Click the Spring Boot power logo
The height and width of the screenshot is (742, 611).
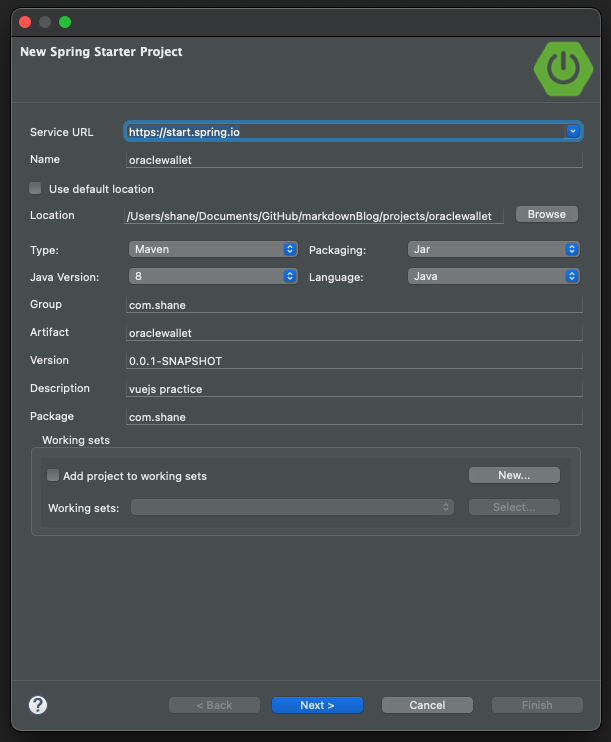point(563,69)
